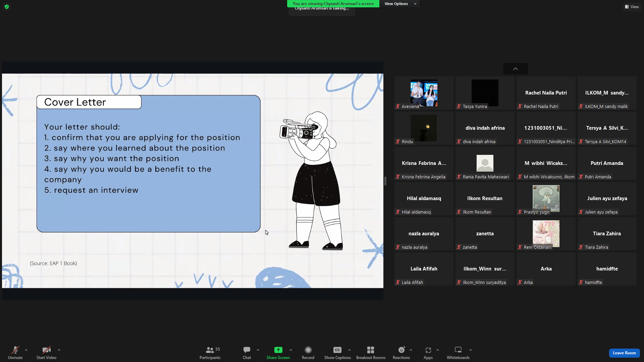644x362 pixels.
Task: Select Tasya Yunira's video tile
Action: pos(485,93)
